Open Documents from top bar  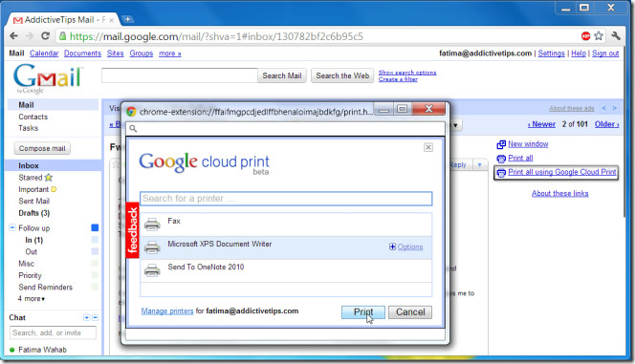tap(82, 54)
